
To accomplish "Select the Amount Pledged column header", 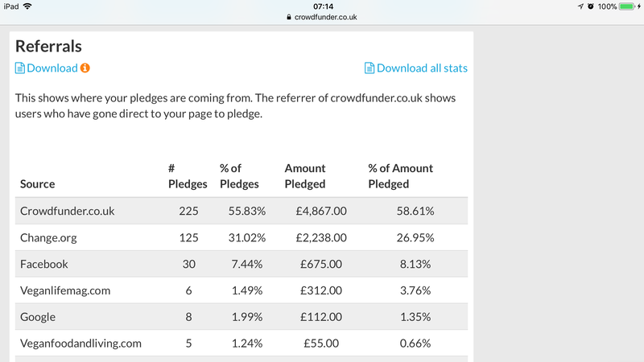I will (305, 176).
